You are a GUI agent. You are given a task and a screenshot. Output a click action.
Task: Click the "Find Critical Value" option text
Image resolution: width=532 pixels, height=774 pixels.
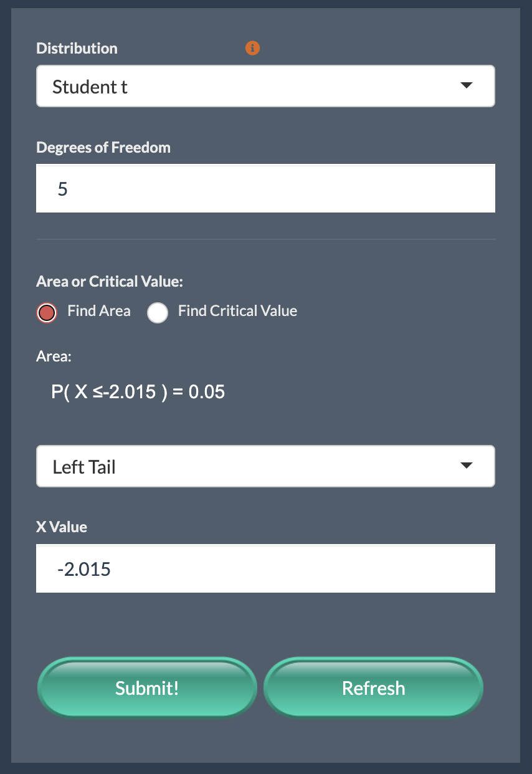click(237, 311)
